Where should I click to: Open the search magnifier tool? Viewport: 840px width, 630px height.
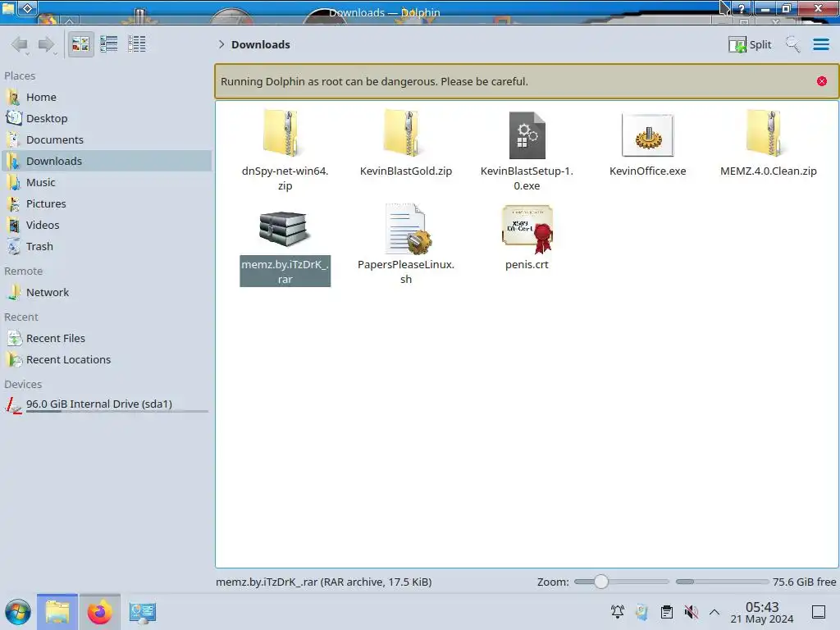click(x=793, y=44)
